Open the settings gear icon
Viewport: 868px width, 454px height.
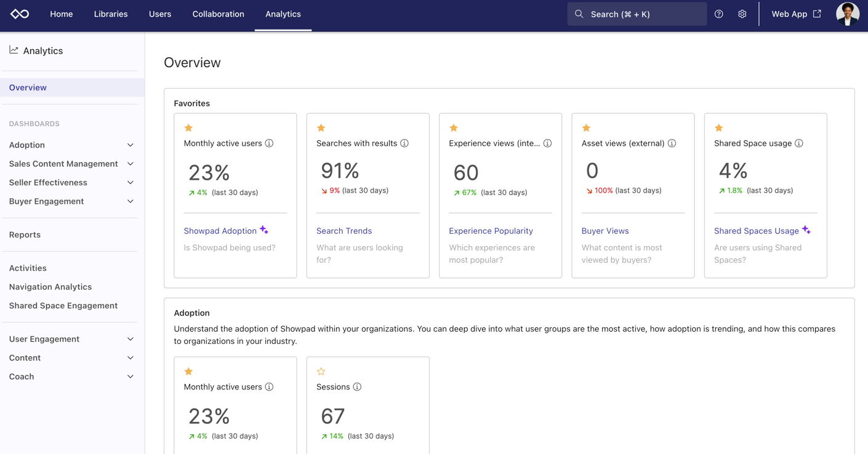[742, 14]
